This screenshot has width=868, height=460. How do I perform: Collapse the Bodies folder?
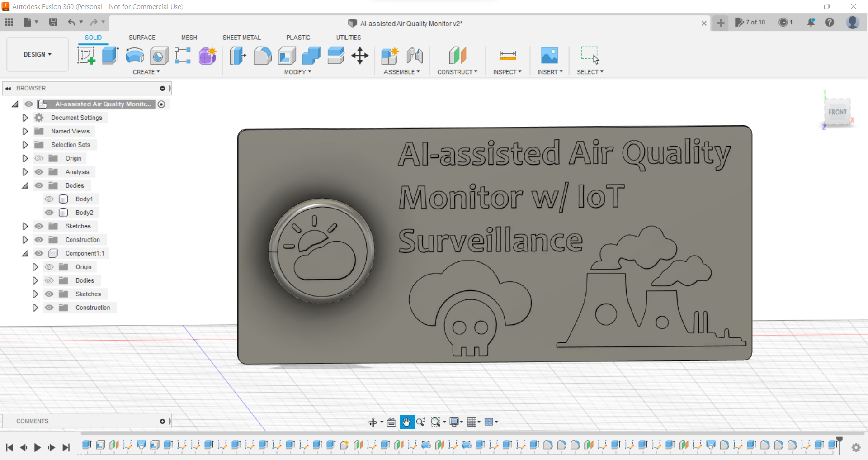tap(25, 185)
